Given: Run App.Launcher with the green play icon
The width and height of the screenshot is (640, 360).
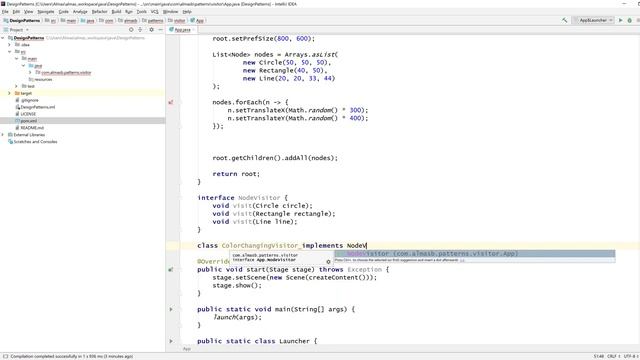Looking at the screenshot, I should [620, 20].
